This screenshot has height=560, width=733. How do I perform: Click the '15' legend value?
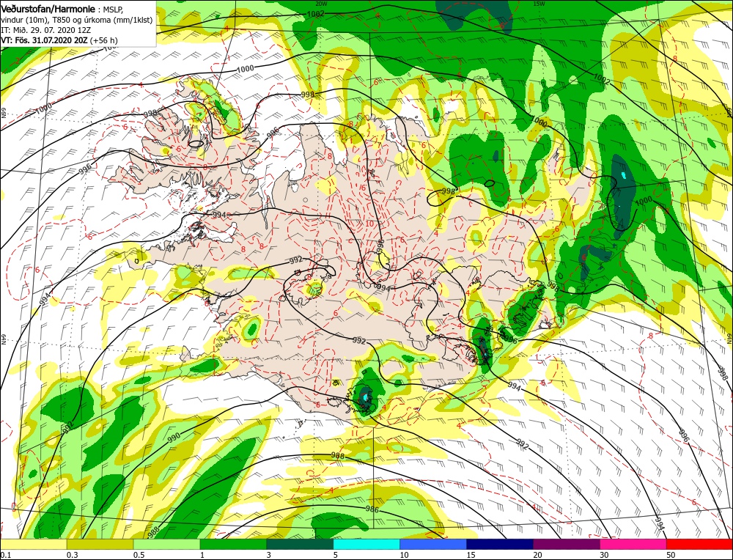tap(471, 555)
